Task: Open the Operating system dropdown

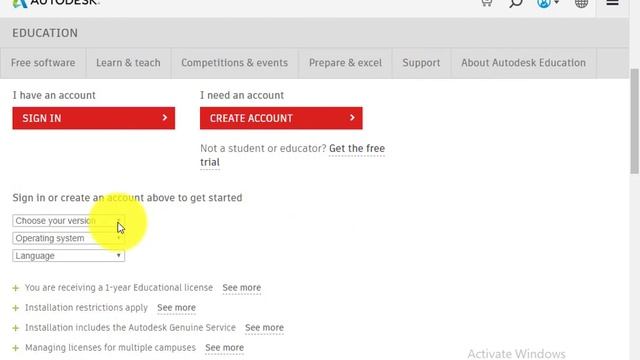Action: coord(69,238)
